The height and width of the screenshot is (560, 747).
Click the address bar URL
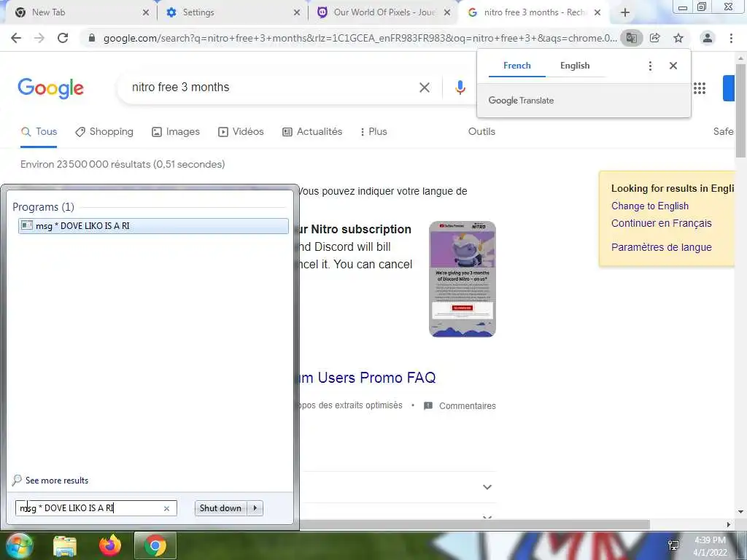click(360, 38)
